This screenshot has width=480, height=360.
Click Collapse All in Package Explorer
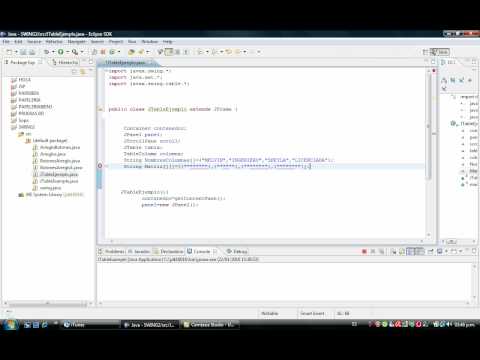click(74, 71)
